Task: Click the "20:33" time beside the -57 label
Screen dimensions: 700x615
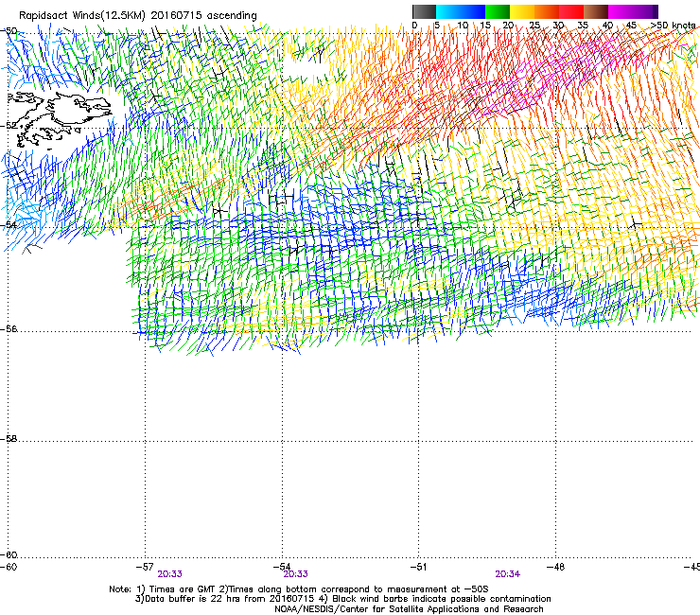Action: coord(169,574)
